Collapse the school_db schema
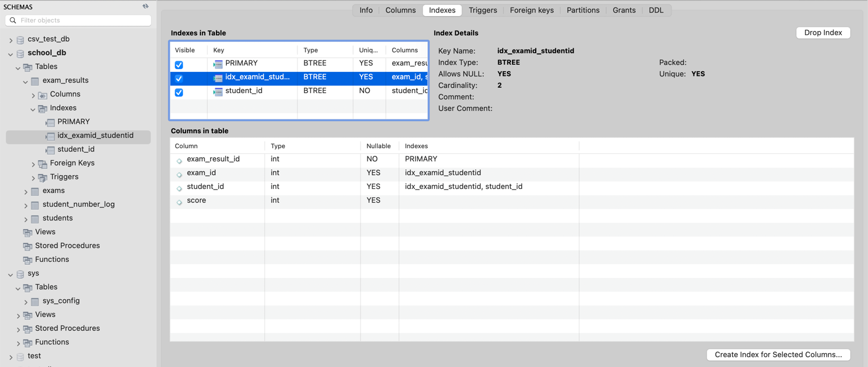This screenshot has height=367, width=868. coord(10,53)
